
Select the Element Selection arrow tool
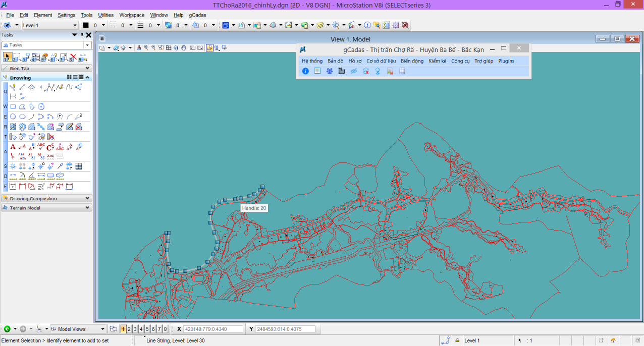7,57
